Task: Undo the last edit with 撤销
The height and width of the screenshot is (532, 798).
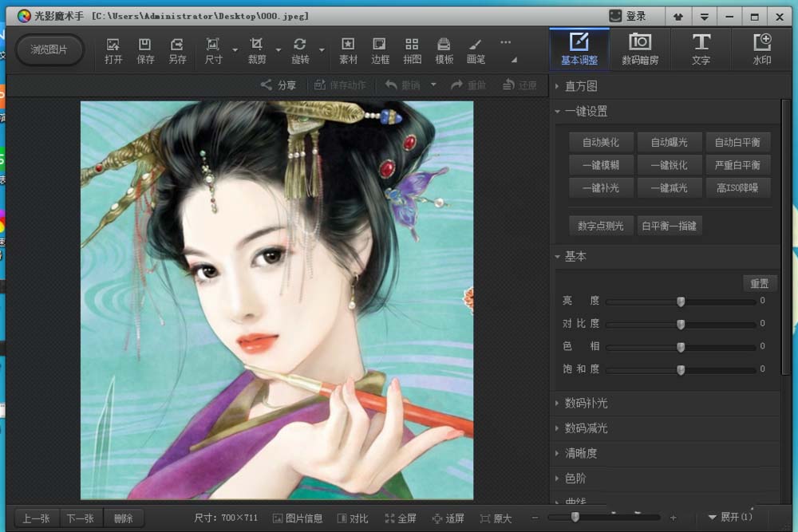Action: pos(402,85)
